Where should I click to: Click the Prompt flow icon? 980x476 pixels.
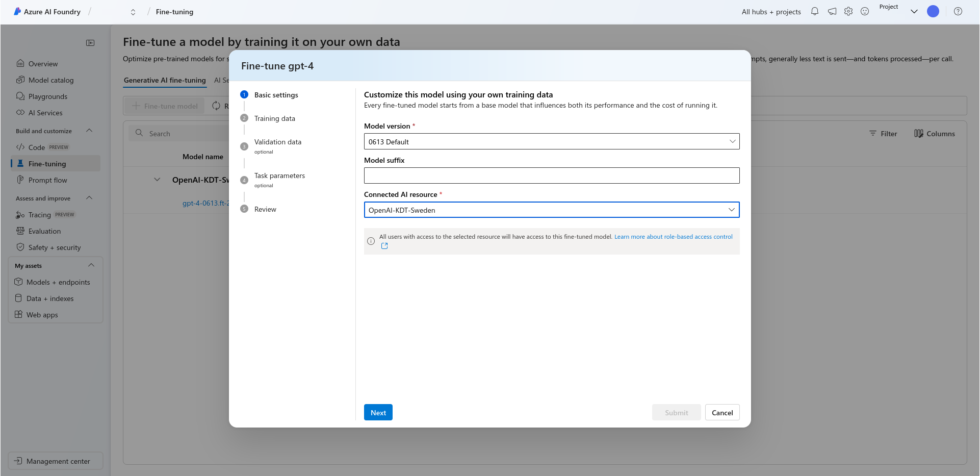(20, 180)
